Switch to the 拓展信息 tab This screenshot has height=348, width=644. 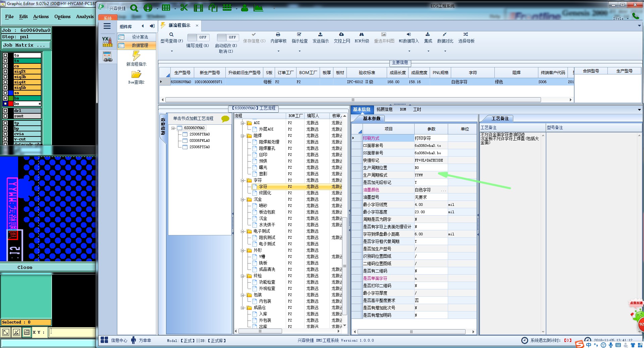[x=384, y=109]
